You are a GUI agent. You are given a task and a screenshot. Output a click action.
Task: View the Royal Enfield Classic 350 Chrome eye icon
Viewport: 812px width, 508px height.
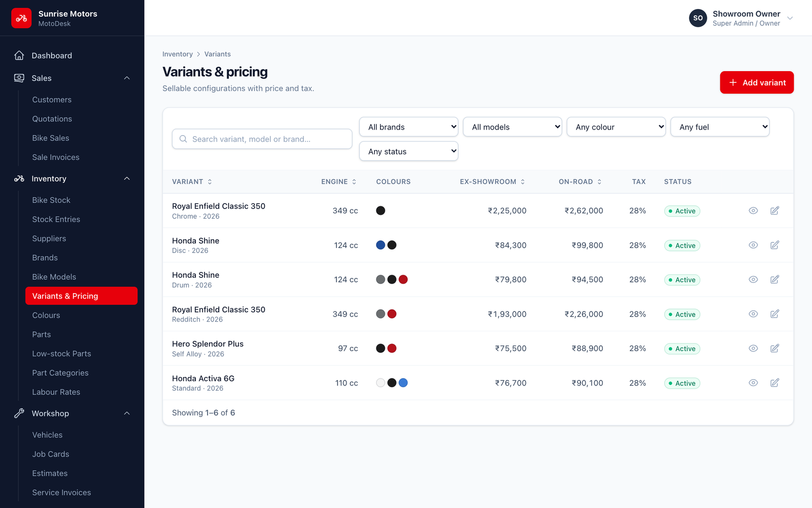point(753,211)
